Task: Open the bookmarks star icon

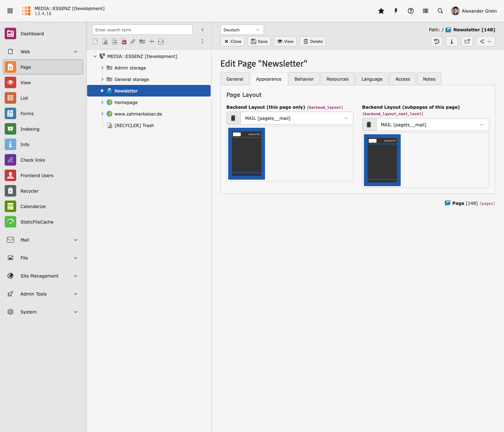Action: pos(381,11)
